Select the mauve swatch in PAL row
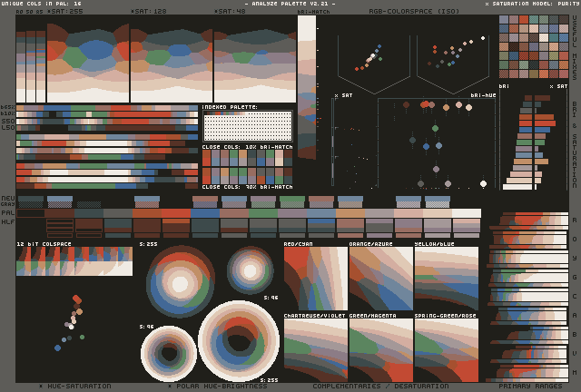 [292, 213]
